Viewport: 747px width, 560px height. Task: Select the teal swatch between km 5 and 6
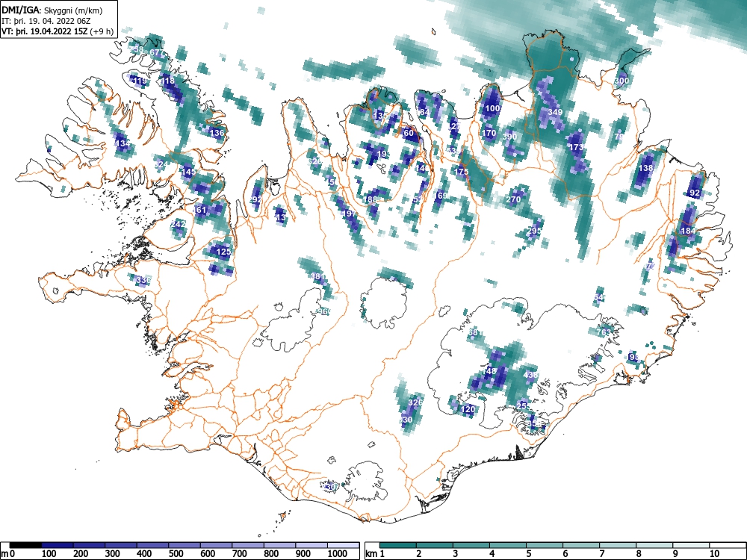click(x=545, y=545)
